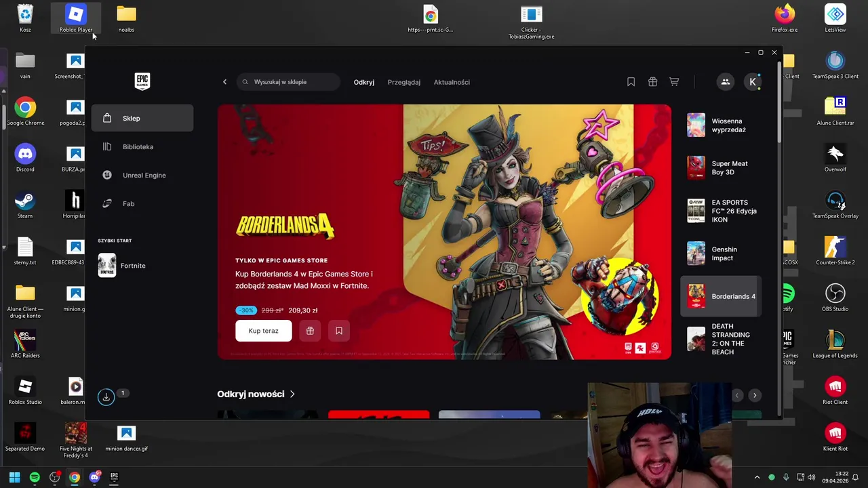Open Roblox Studio desktop icon
This screenshot has width=868, height=488.
(x=25, y=391)
